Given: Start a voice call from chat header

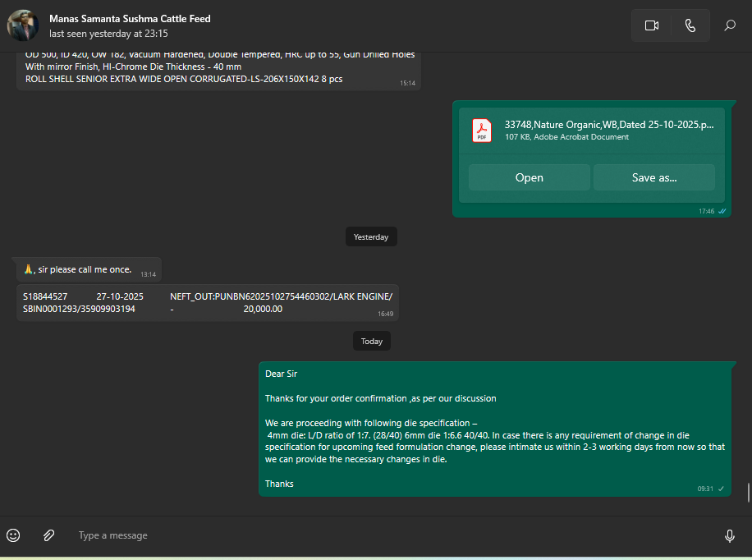Looking at the screenshot, I should pyautogui.click(x=690, y=25).
